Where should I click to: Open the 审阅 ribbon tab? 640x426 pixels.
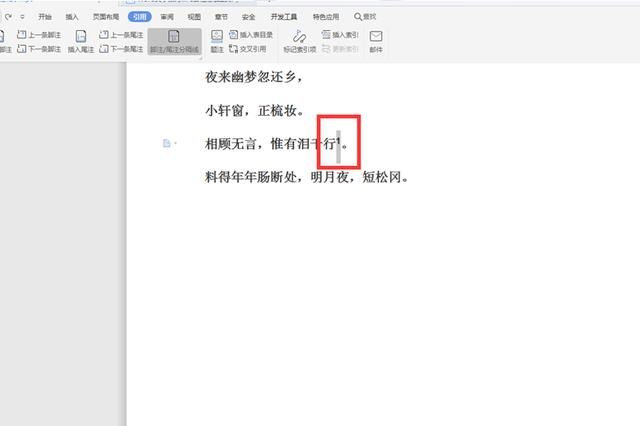pos(167,17)
